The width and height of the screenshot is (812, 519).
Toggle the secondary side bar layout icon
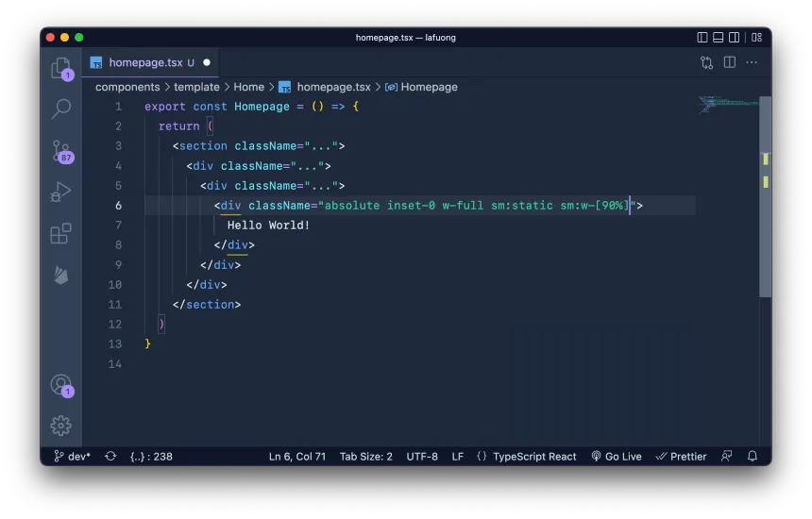(734, 37)
